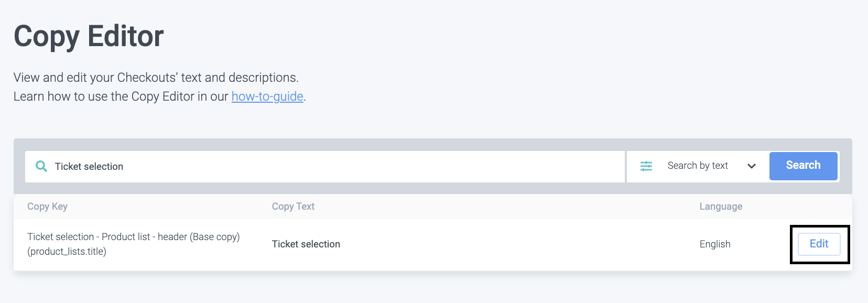
Task: Open the "Search by text" dropdown
Action: 698,166
